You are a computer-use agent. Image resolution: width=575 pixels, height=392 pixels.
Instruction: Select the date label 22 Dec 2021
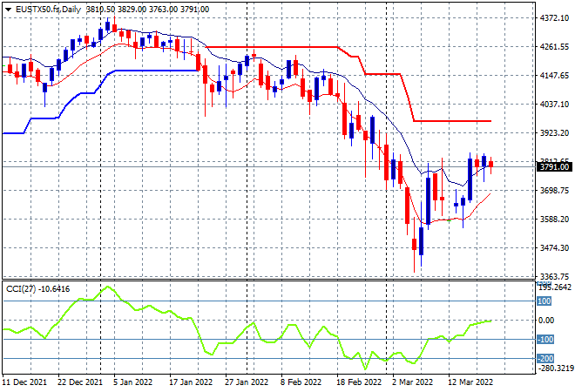80,382
